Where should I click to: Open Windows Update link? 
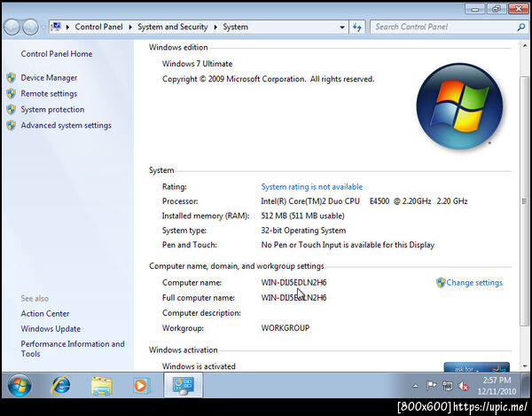click(x=51, y=329)
